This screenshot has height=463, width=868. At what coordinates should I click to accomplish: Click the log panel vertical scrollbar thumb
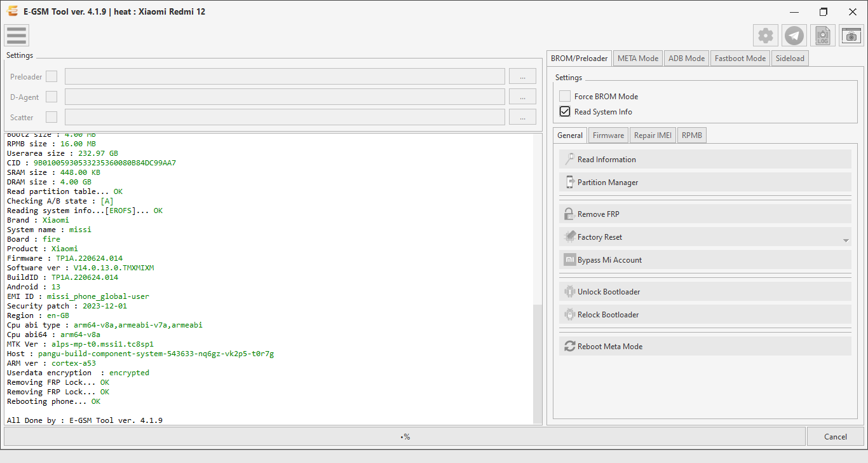(538, 364)
